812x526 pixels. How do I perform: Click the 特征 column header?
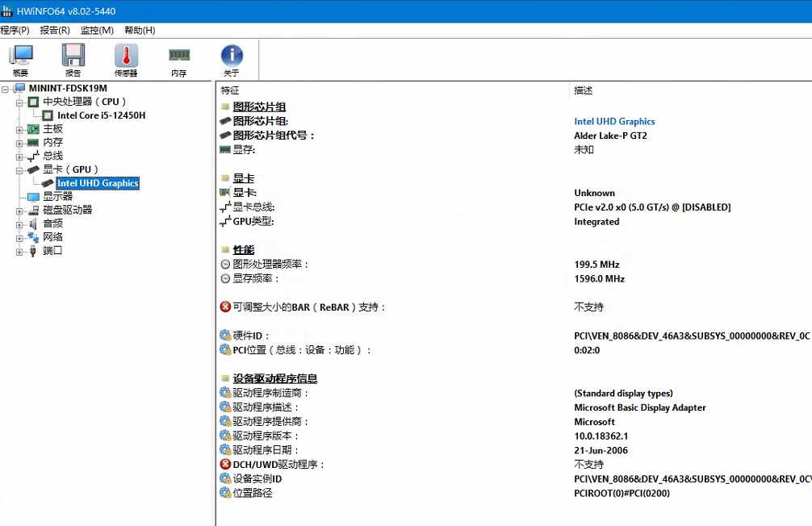click(230, 90)
